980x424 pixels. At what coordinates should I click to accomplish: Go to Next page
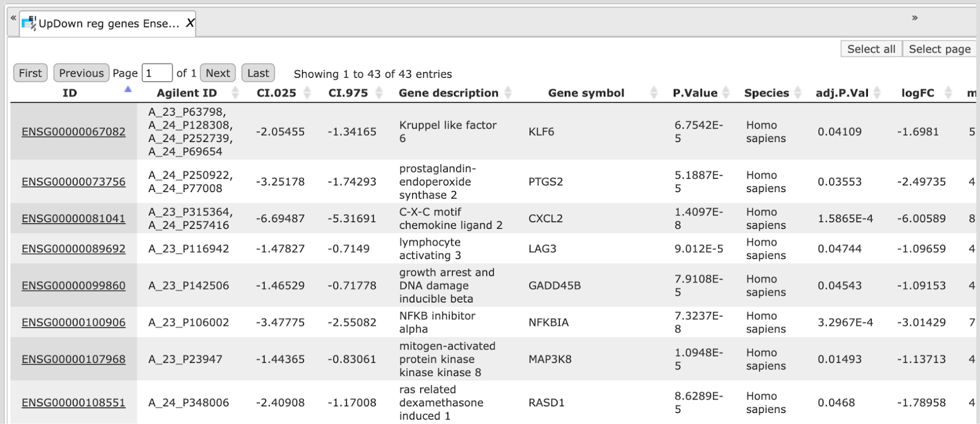(x=217, y=73)
